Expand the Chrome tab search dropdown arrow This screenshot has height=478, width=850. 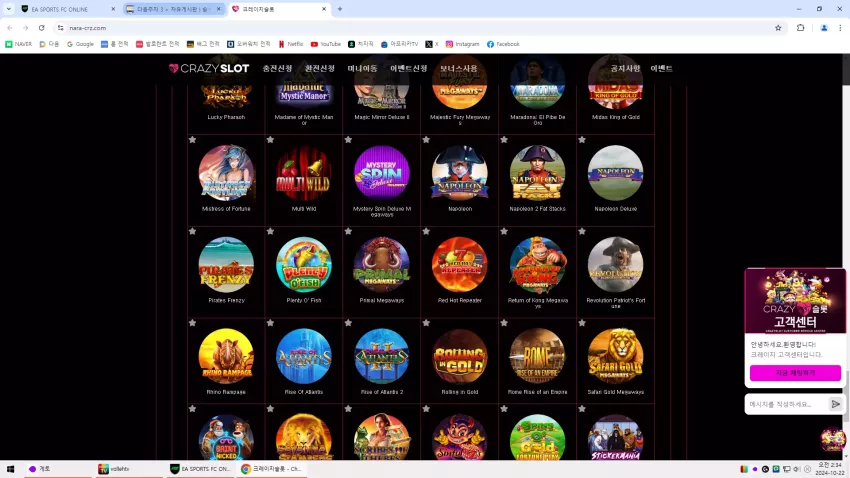(x=9, y=9)
